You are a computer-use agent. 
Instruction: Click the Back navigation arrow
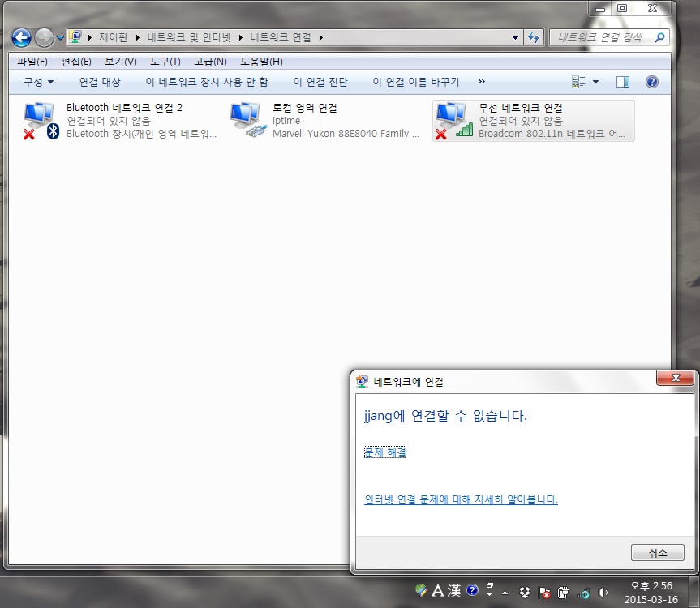21,37
